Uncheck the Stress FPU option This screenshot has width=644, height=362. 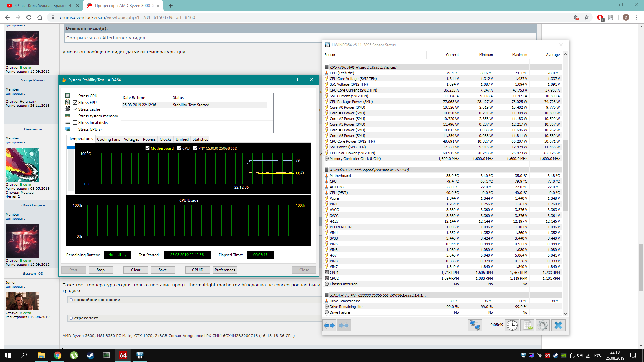[x=75, y=103]
